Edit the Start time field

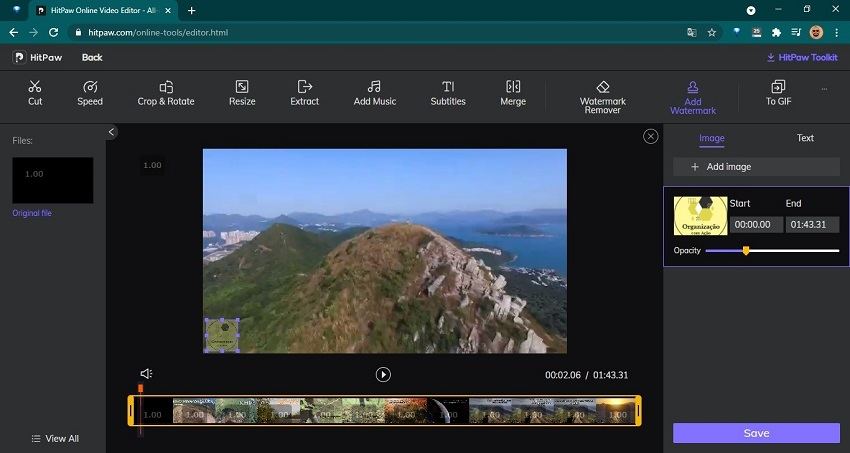click(x=756, y=224)
